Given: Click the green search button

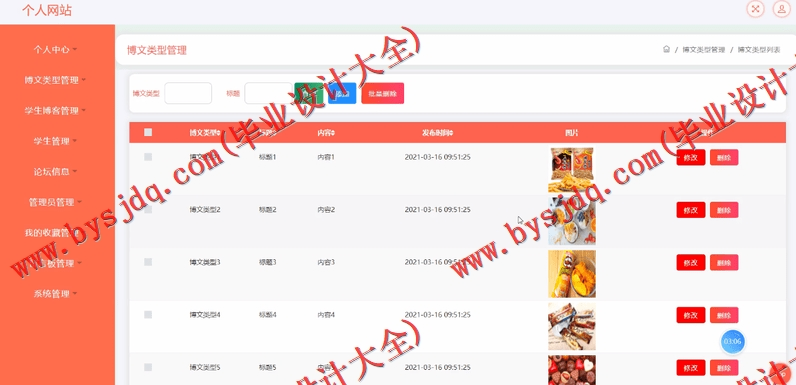Looking at the screenshot, I should (309, 93).
